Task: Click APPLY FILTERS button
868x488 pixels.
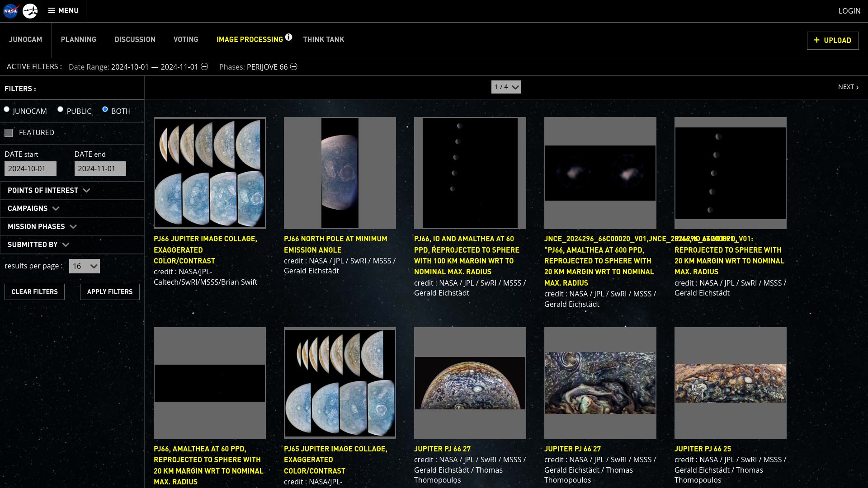Action: [x=110, y=292]
